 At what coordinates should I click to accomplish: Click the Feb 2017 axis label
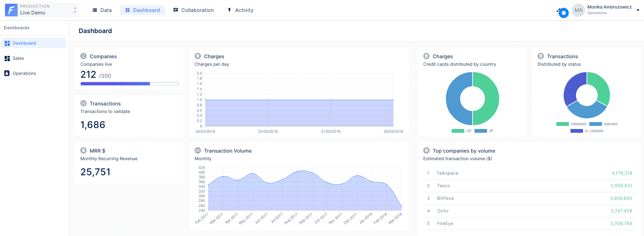202,218
